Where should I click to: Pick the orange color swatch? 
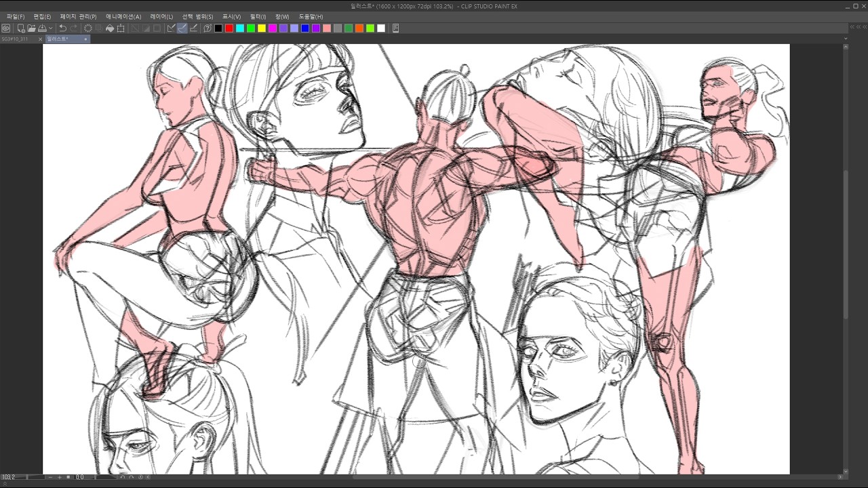[x=359, y=28]
